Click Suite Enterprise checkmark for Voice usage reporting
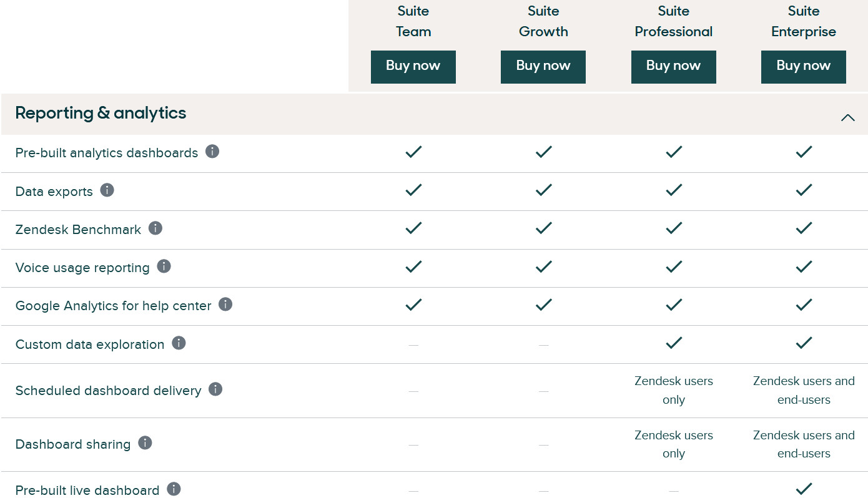868x498 pixels. [x=804, y=266]
